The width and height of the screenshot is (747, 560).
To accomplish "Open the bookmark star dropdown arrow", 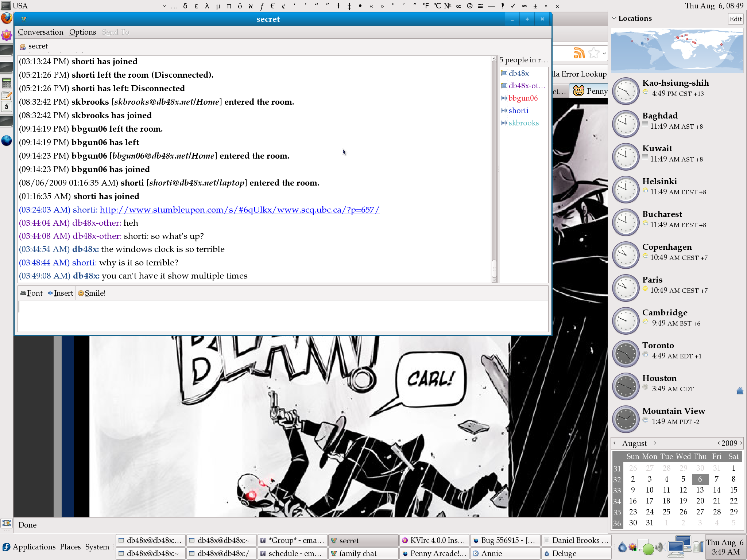I will (x=604, y=54).
